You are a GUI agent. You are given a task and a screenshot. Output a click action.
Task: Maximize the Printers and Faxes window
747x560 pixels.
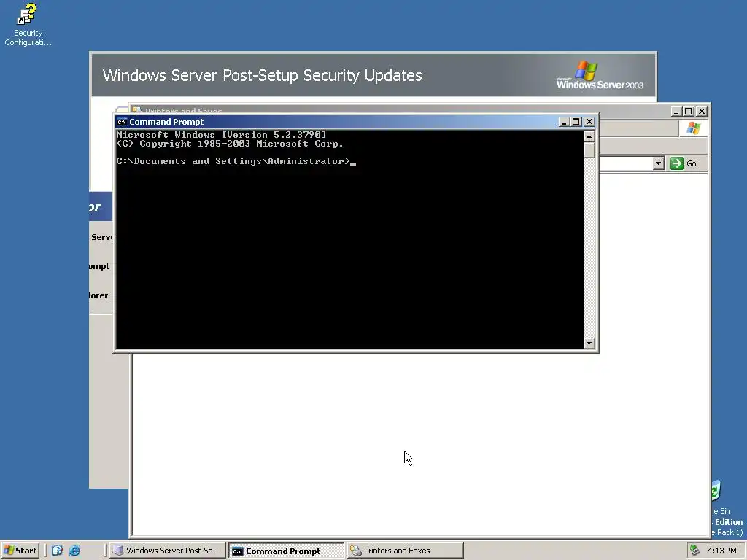click(x=689, y=112)
